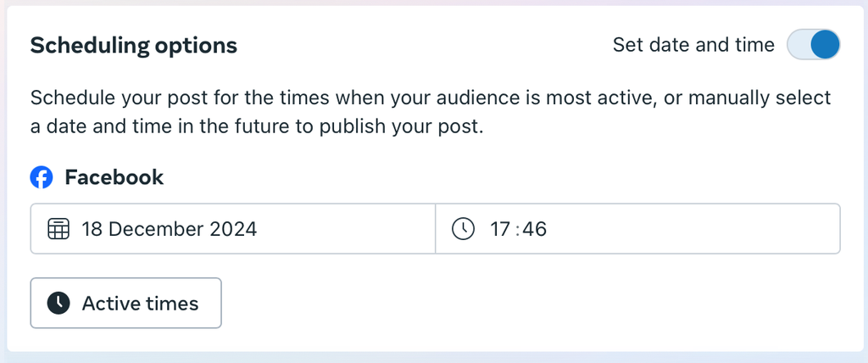Screen dimensions: 868x363
Task: Click the word December in date field
Action: [158, 229]
